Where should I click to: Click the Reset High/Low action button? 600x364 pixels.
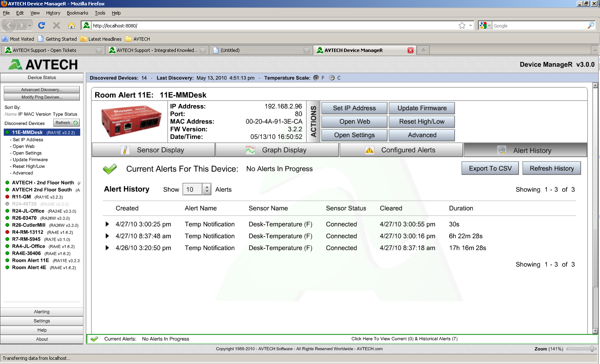click(x=422, y=122)
